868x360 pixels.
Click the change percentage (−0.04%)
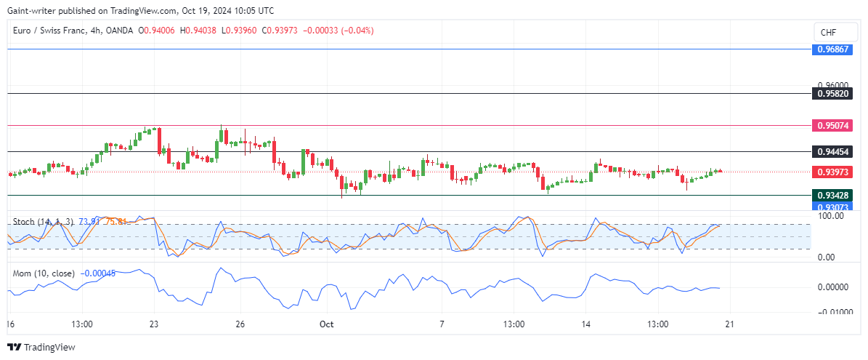[x=357, y=31]
